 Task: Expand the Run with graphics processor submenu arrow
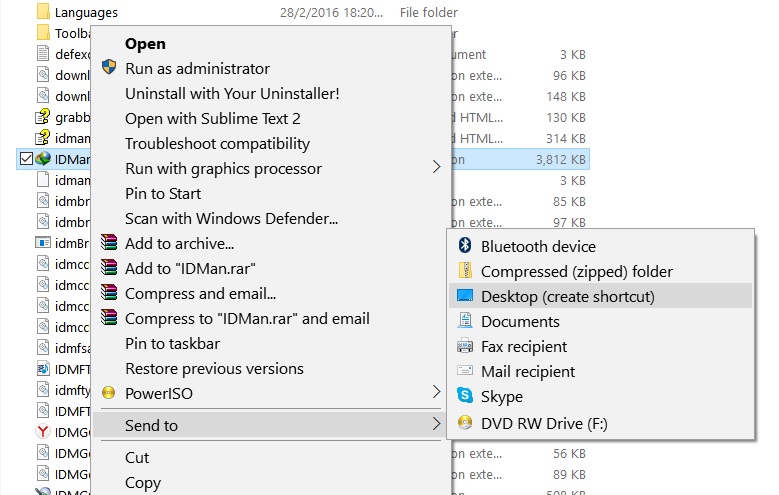point(436,168)
